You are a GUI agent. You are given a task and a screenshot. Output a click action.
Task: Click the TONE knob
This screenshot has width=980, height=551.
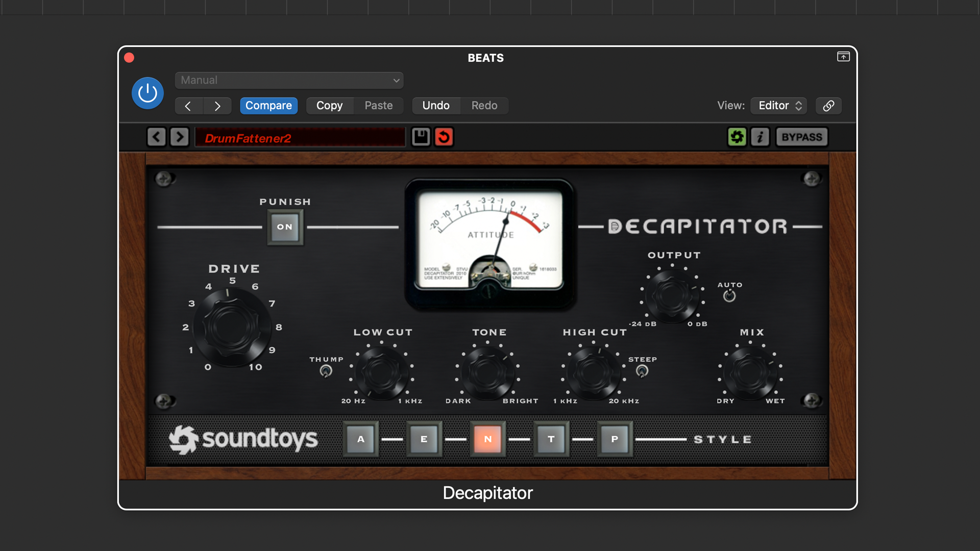(487, 373)
